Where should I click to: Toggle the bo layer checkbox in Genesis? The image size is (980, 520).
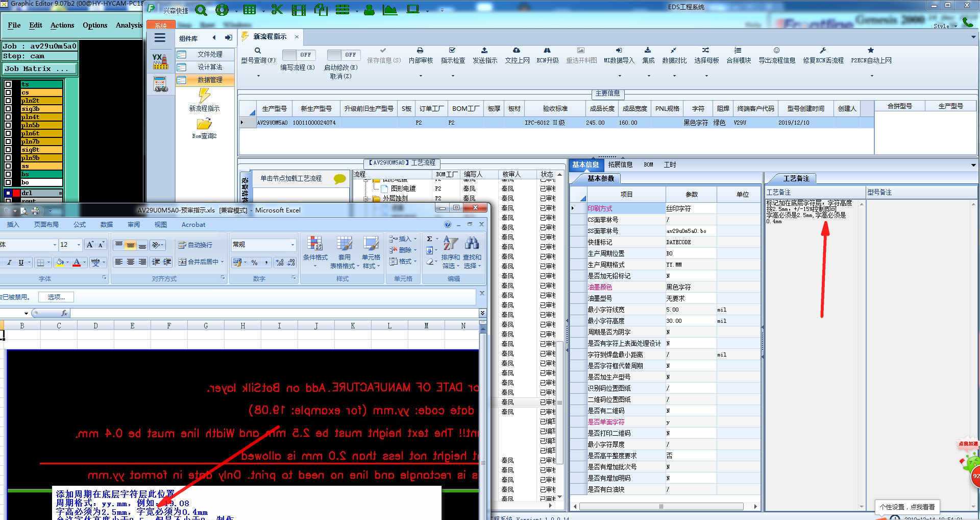tap(8, 182)
